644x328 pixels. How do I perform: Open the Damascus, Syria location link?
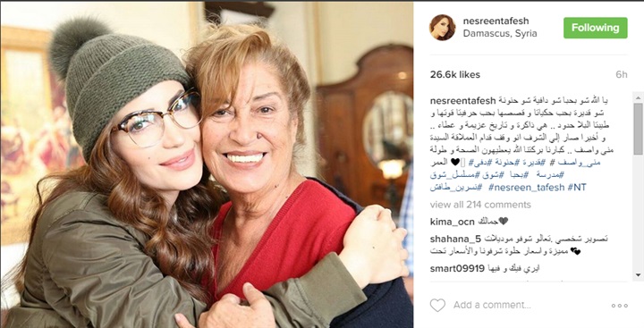500,34
